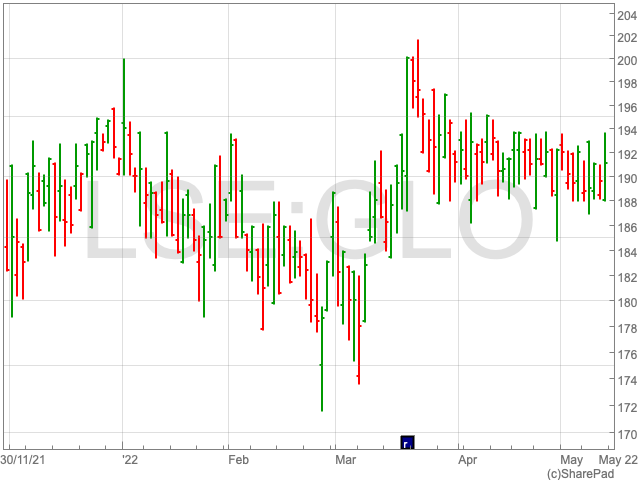Select the Feb label on date axis
Viewport: 640px width, 480px height.
(x=238, y=460)
